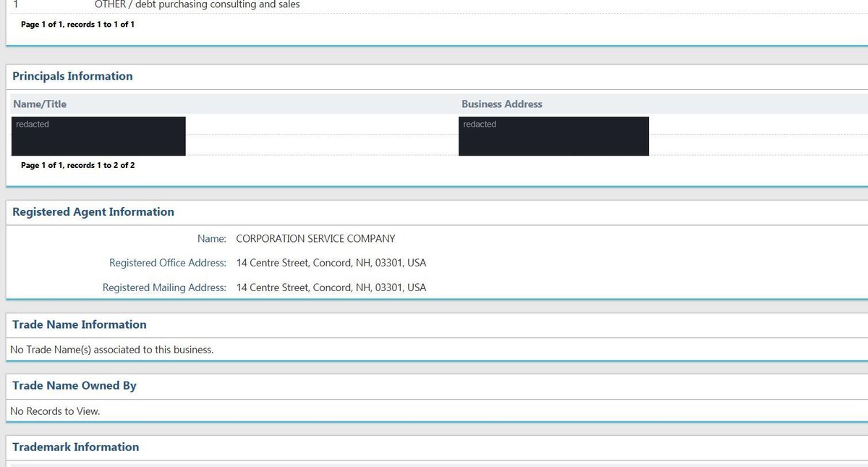Select the redacted Business Address cell
This screenshot has width=868, height=467.
[x=553, y=136]
